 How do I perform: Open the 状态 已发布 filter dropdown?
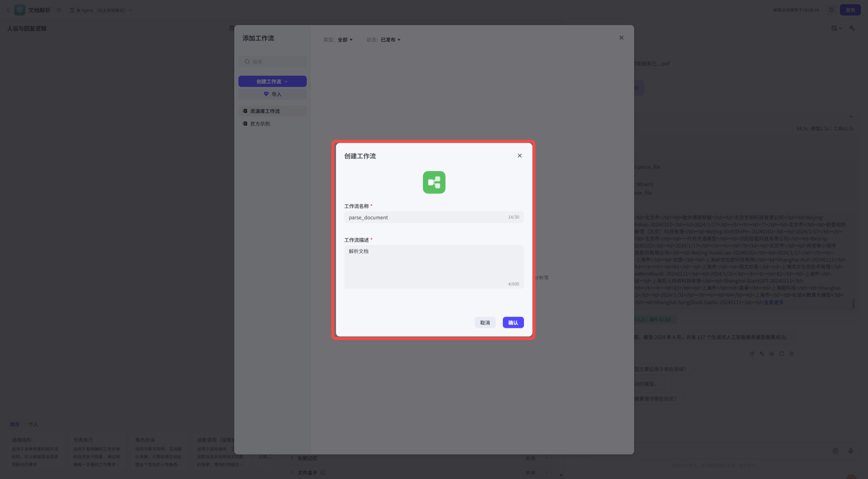point(390,40)
